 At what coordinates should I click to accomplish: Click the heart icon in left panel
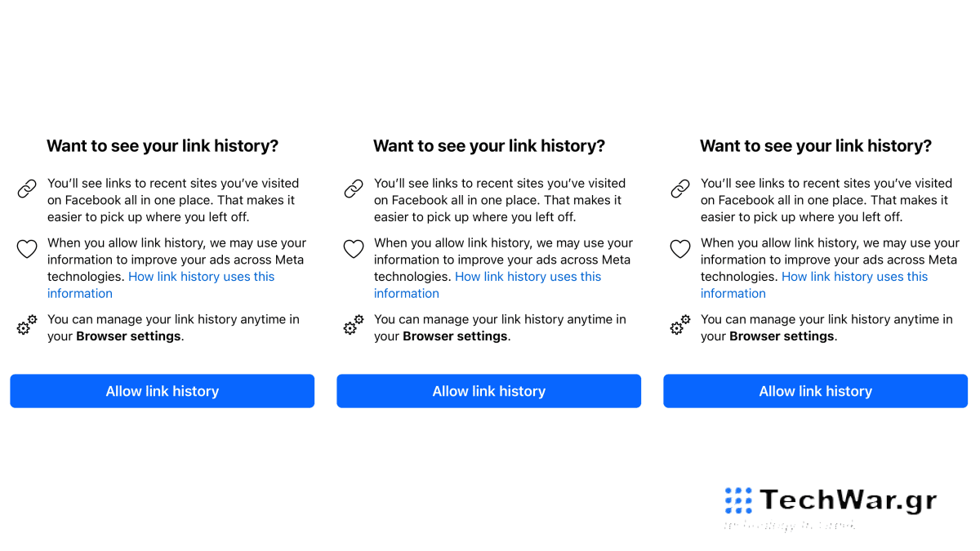(27, 249)
